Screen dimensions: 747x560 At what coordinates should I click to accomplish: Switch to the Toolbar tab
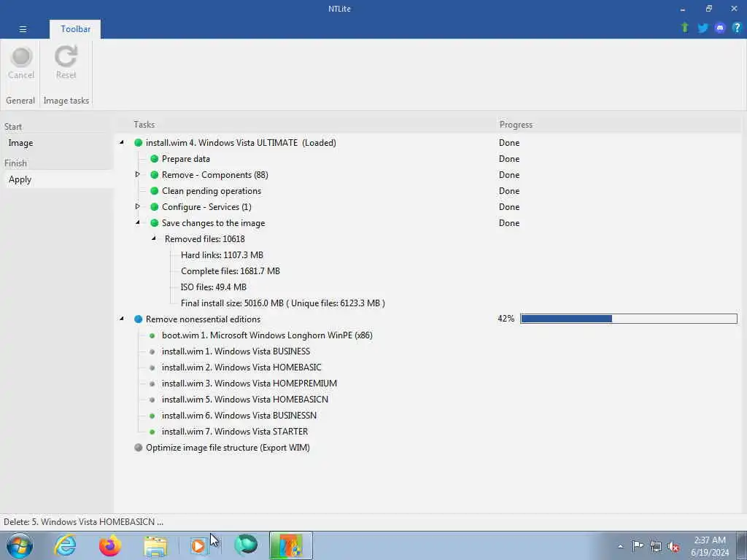75,29
